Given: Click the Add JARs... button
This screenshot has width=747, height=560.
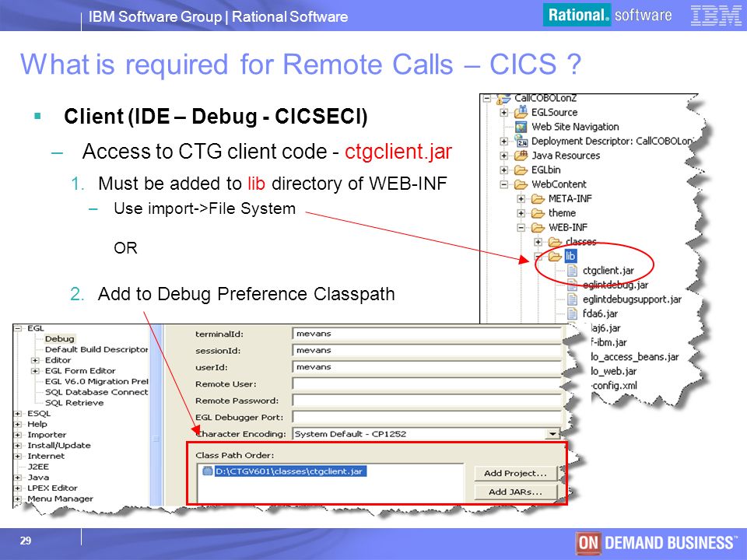Looking at the screenshot, I should point(515,492).
